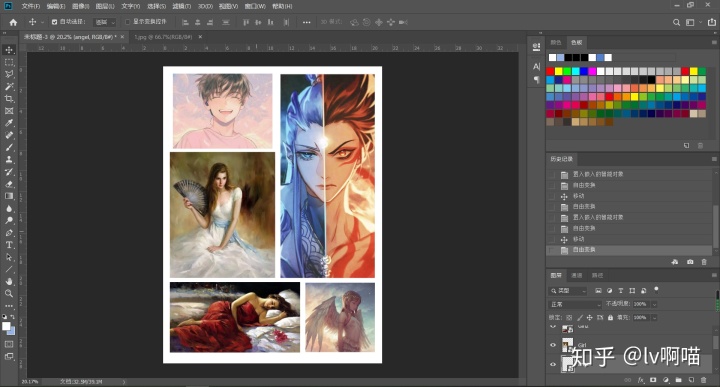Click the more options ellipsis in options bar
The height and width of the screenshot is (387, 720).
point(306,22)
